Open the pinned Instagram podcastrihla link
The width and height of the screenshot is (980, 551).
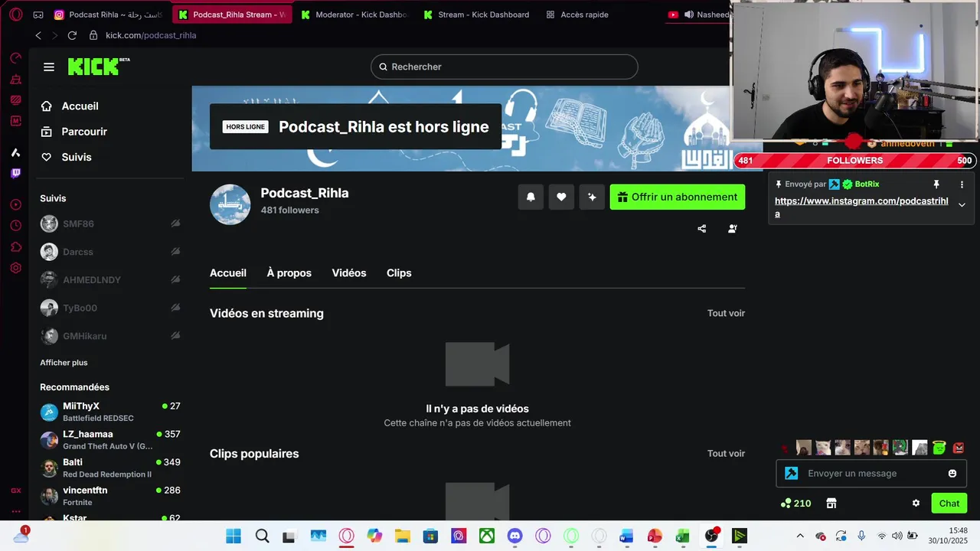[x=861, y=207]
